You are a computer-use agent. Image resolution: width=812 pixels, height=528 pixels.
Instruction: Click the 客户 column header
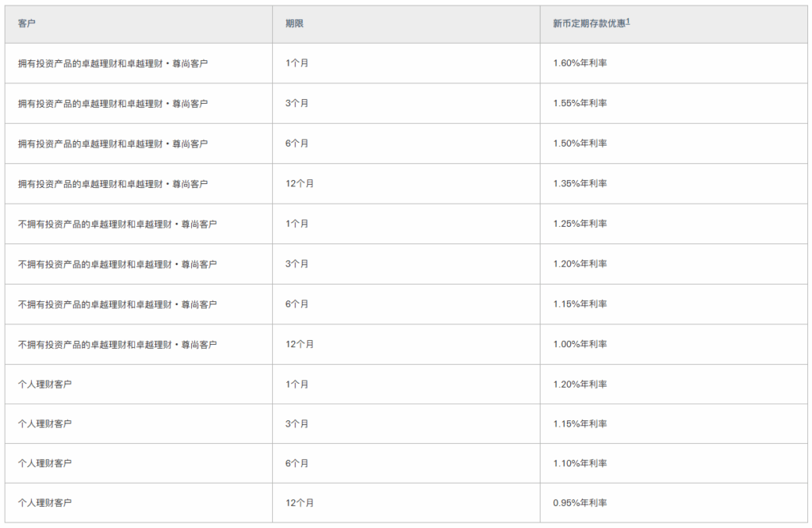coord(27,24)
